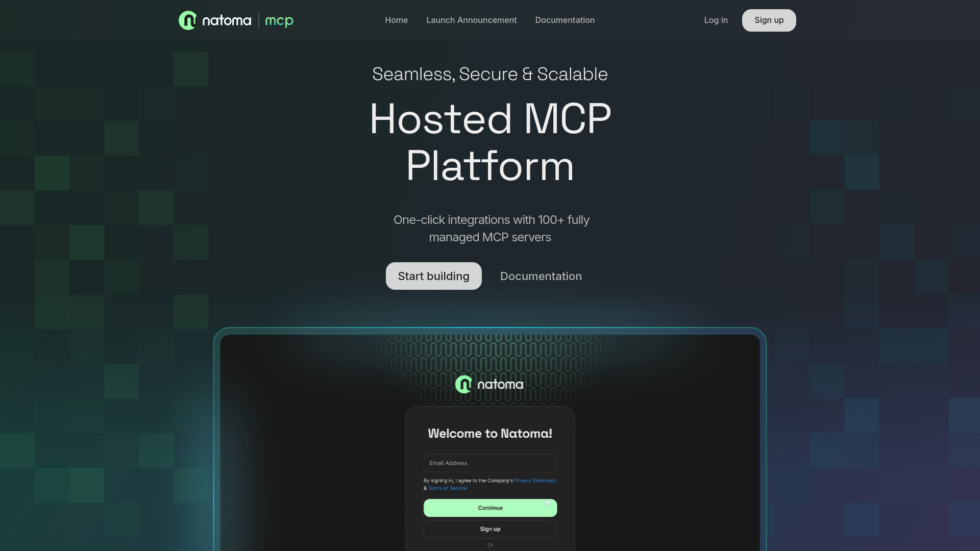Click the Start building button
This screenshot has width=980, height=551.
tap(433, 276)
